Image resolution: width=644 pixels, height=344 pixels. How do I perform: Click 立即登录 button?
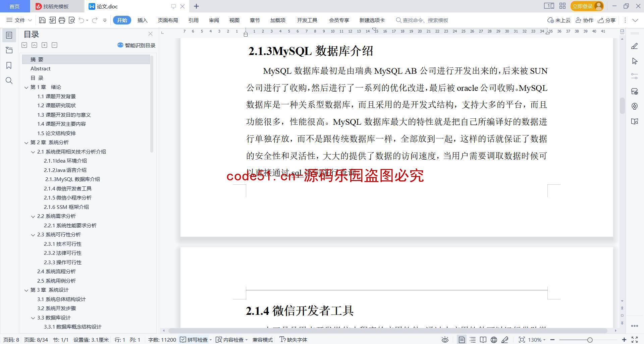click(587, 6)
